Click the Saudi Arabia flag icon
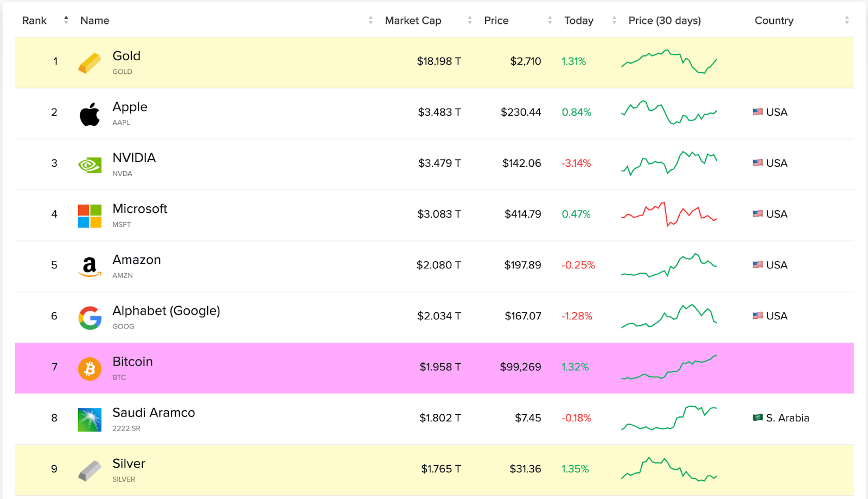This screenshot has width=868, height=499. (758, 418)
